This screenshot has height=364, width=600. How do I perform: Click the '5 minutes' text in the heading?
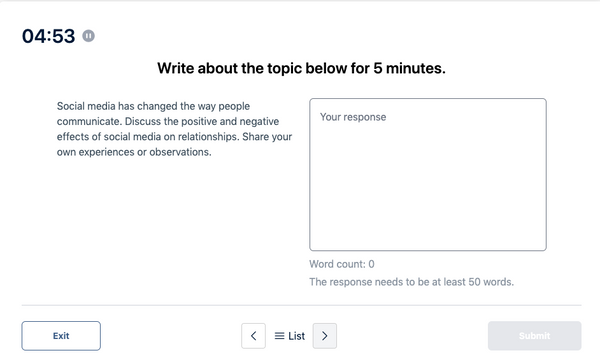tap(409, 68)
